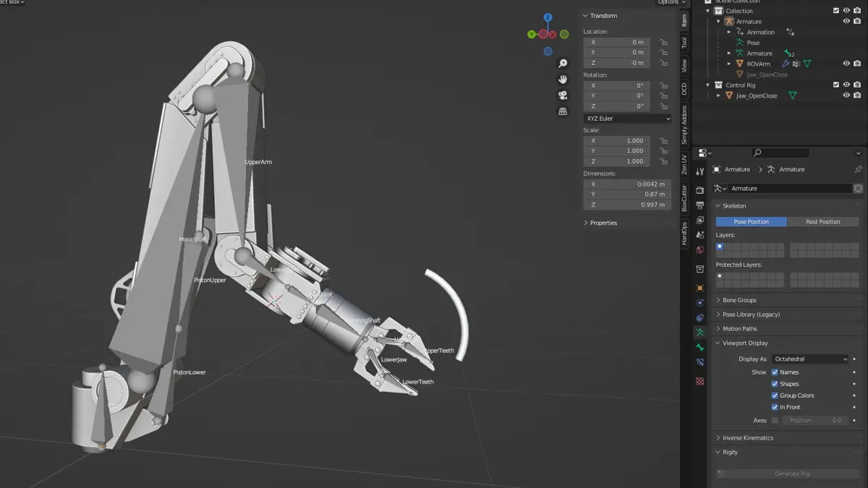
Task: Switch to the View sidebar tab
Action: [684, 66]
